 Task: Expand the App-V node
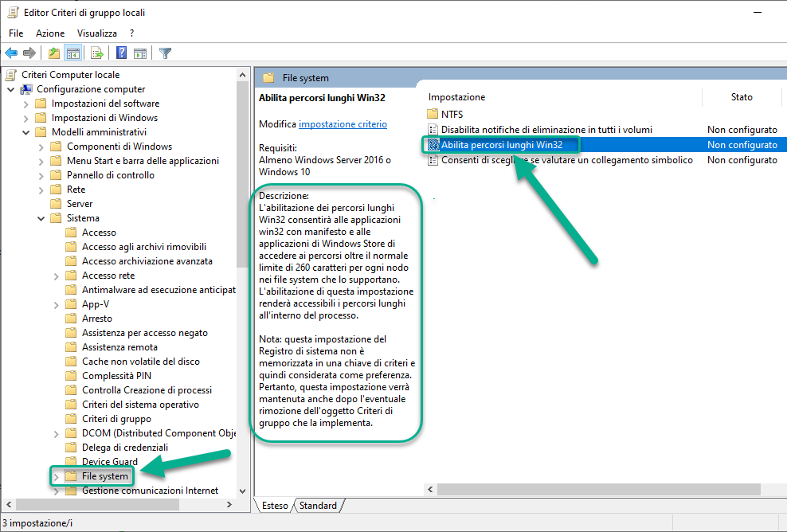(x=57, y=305)
